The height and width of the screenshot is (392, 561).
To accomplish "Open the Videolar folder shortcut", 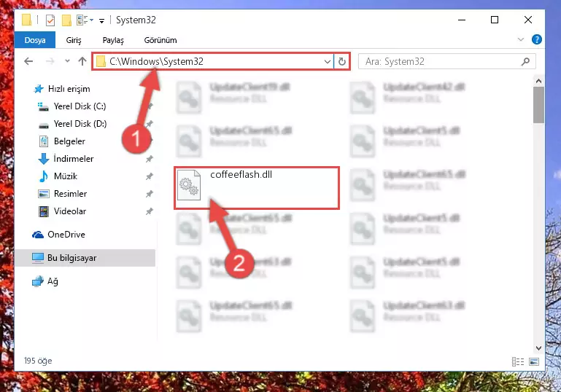I will pyautogui.click(x=70, y=211).
